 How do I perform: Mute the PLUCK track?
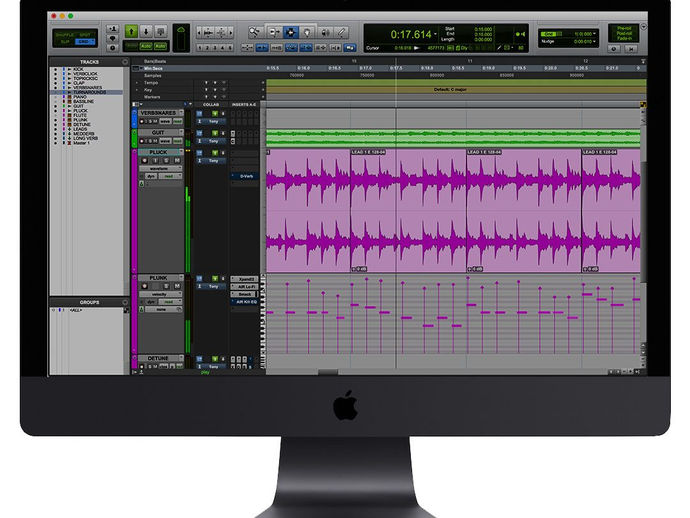pos(177,161)
